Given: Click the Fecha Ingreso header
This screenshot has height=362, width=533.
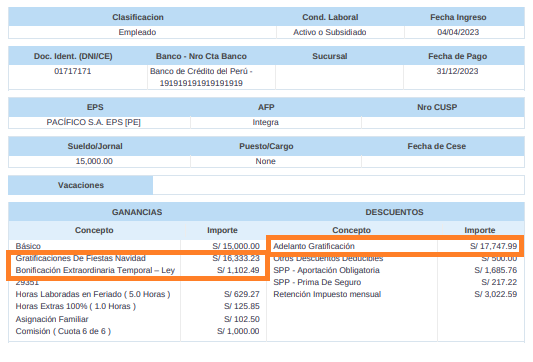Looking at the screenshot, I should (458, 17).
